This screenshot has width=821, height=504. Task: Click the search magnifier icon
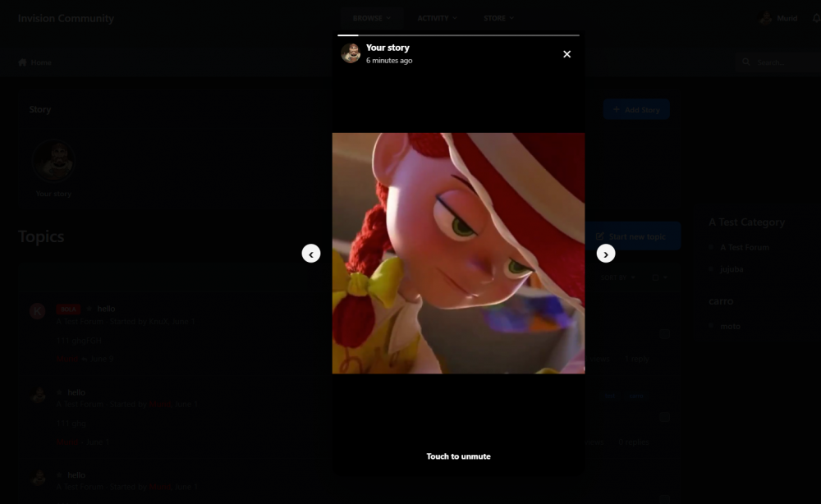click(746, 62)
